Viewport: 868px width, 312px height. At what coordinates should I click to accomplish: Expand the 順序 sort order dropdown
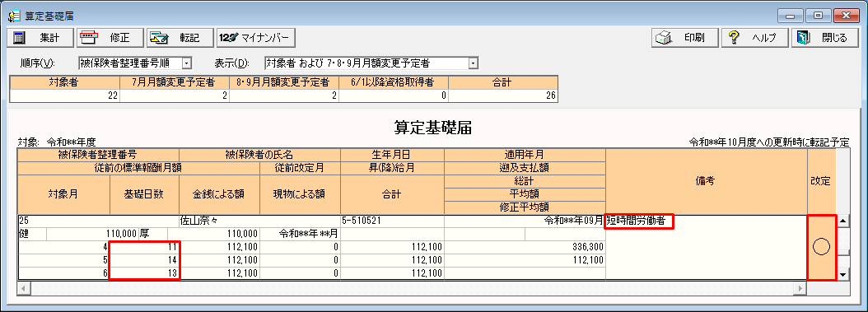point(187,63)
